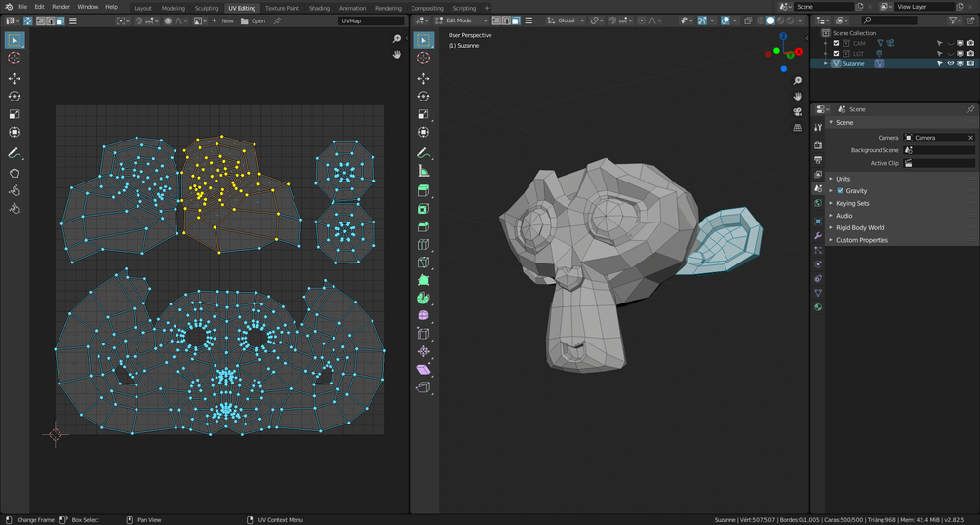Toggle the LGT collection checkbox

click(x=836, y=54)
